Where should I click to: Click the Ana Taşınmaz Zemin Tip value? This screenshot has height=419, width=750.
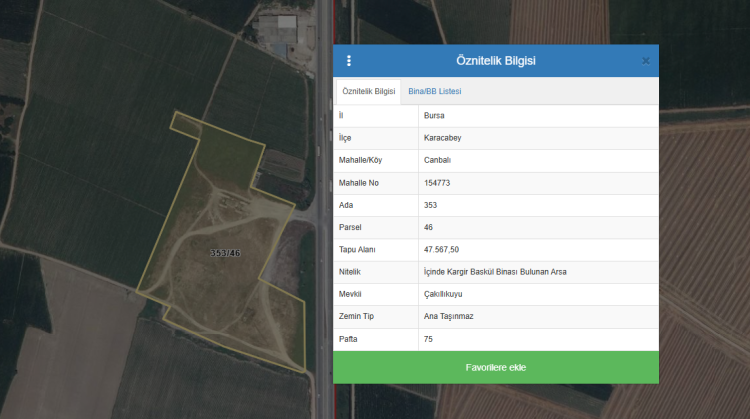(447, 316)
